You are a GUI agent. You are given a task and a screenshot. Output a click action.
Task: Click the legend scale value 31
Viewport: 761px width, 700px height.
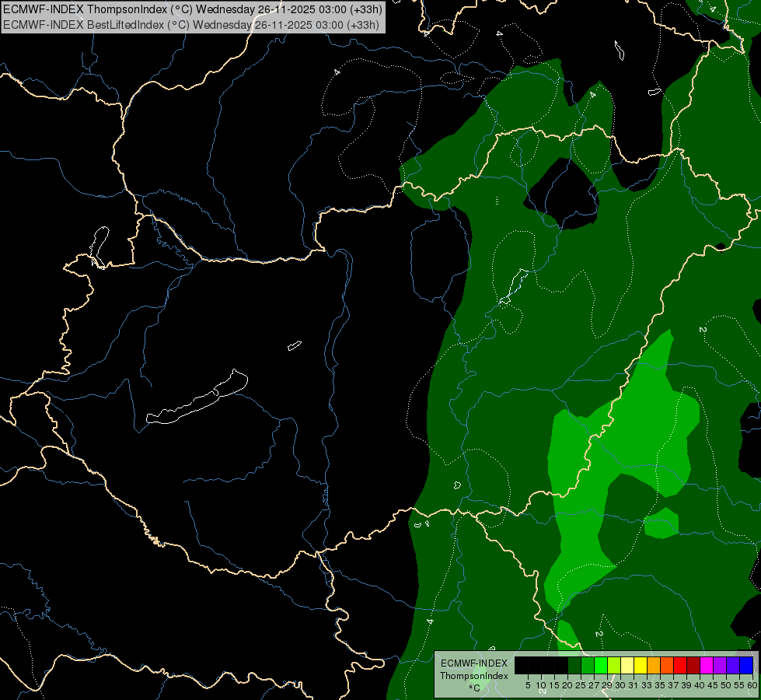point(634,685)
